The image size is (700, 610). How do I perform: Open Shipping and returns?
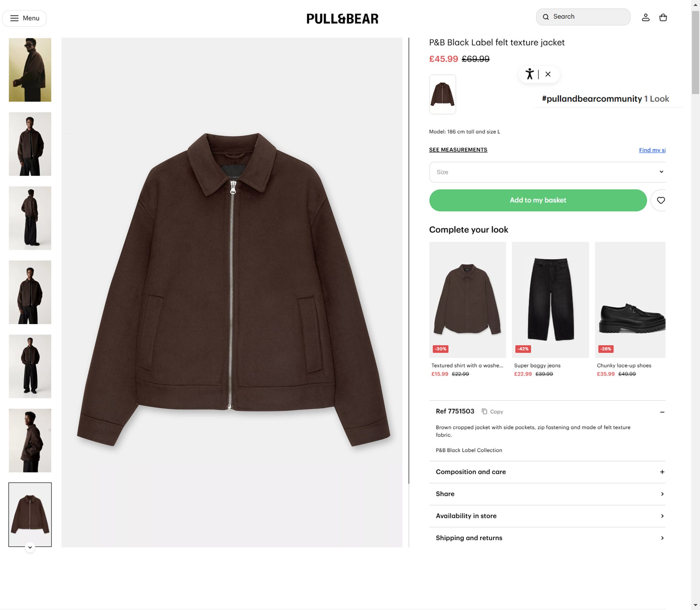pyautogui.click(x=547, y=538)
